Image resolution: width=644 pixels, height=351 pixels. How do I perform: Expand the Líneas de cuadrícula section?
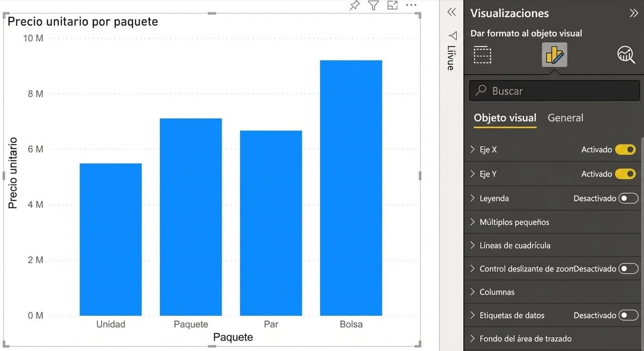click(515, 245)
